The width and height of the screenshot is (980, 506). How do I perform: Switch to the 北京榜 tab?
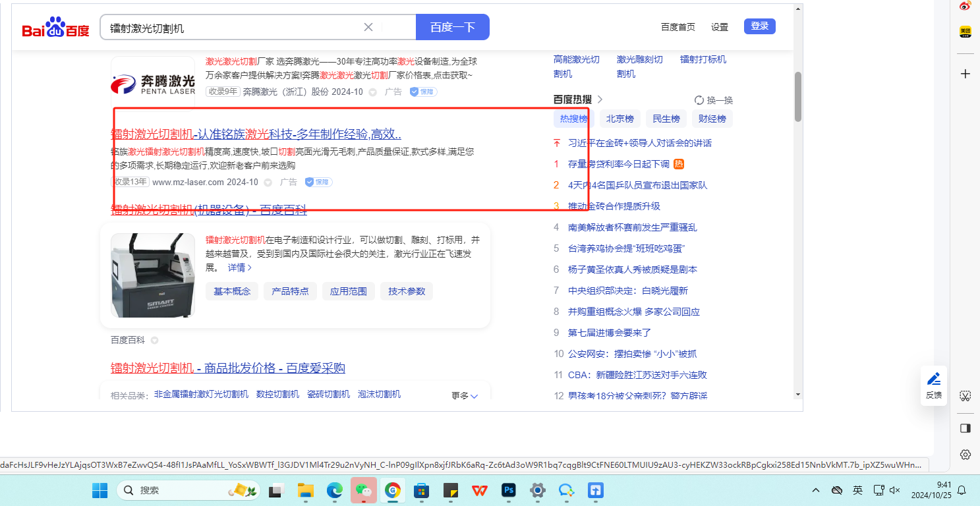[x=620, y=119]
